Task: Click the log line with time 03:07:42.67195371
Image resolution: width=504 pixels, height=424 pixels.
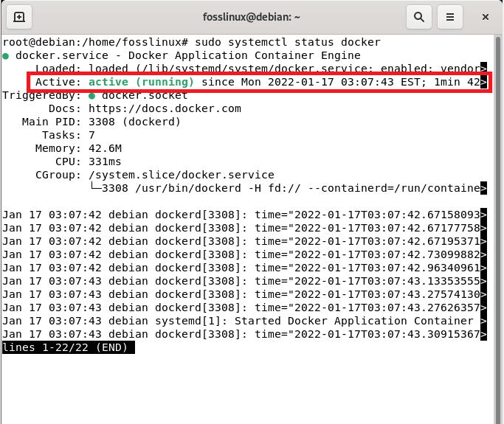Action: [x=244, y=241]
